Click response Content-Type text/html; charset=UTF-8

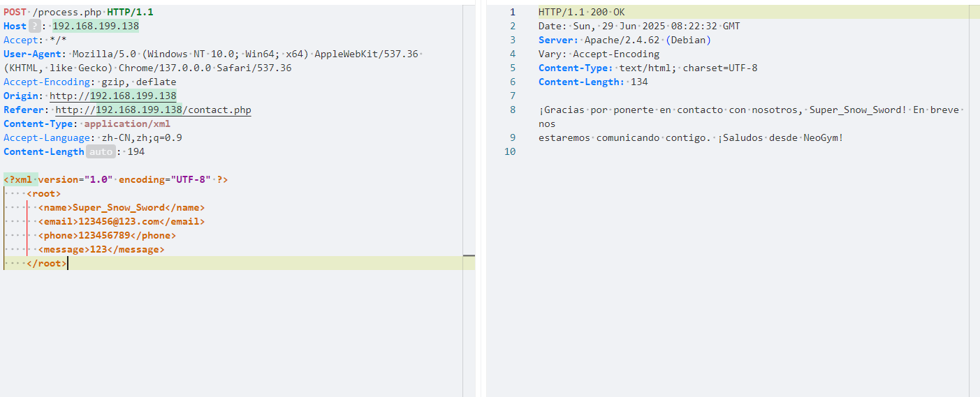648,68
